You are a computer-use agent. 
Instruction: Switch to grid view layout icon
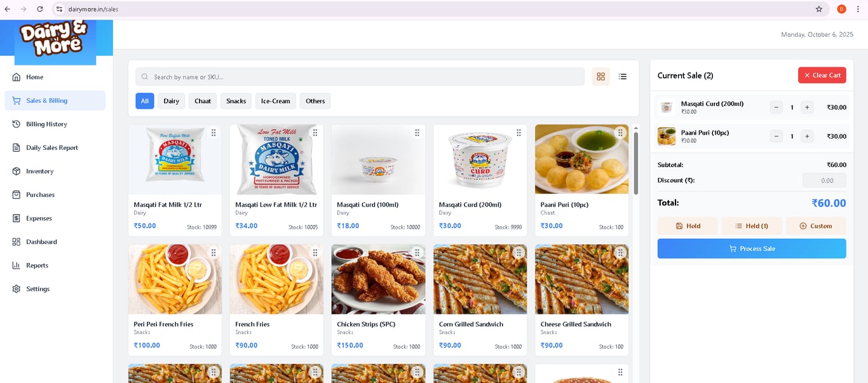pyautogui.click(x=600, y=76)
